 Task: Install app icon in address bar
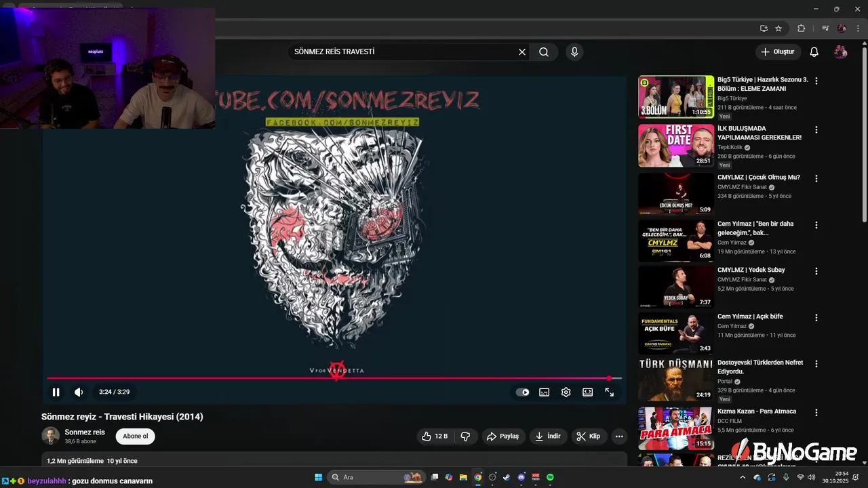point(764,28)
